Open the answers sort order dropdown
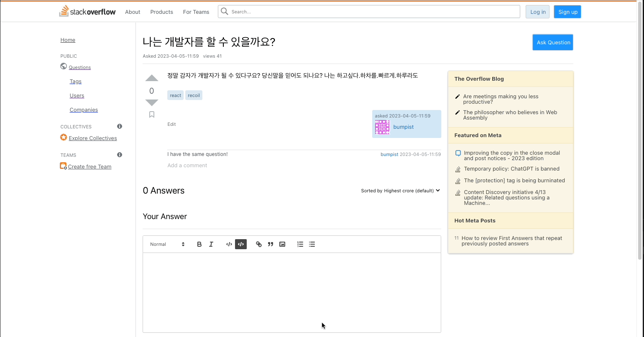The image size is (644, 337). [x=401, y=191]
